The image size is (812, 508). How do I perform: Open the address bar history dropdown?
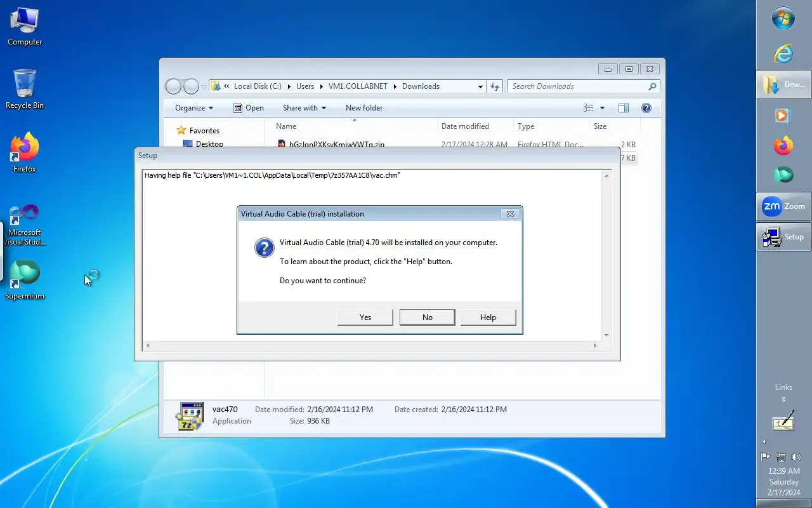coord(480,86)
